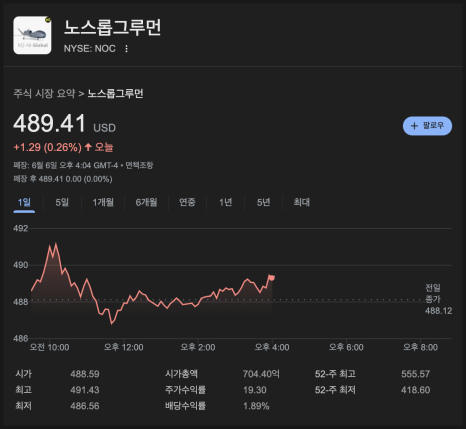Click the 오후 12:00 axis label

[123, 347]
